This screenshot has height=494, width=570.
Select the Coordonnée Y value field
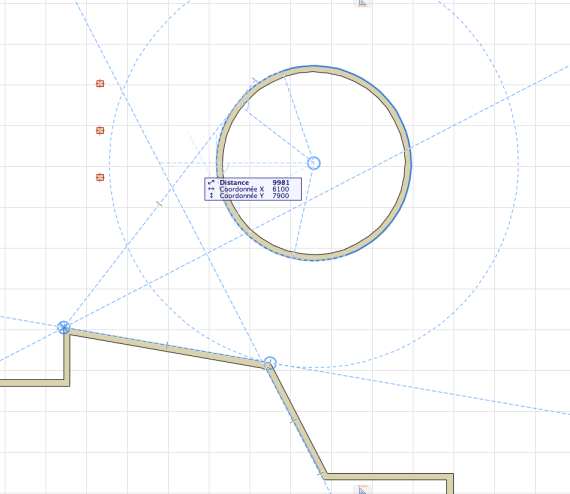click(281, 196)
